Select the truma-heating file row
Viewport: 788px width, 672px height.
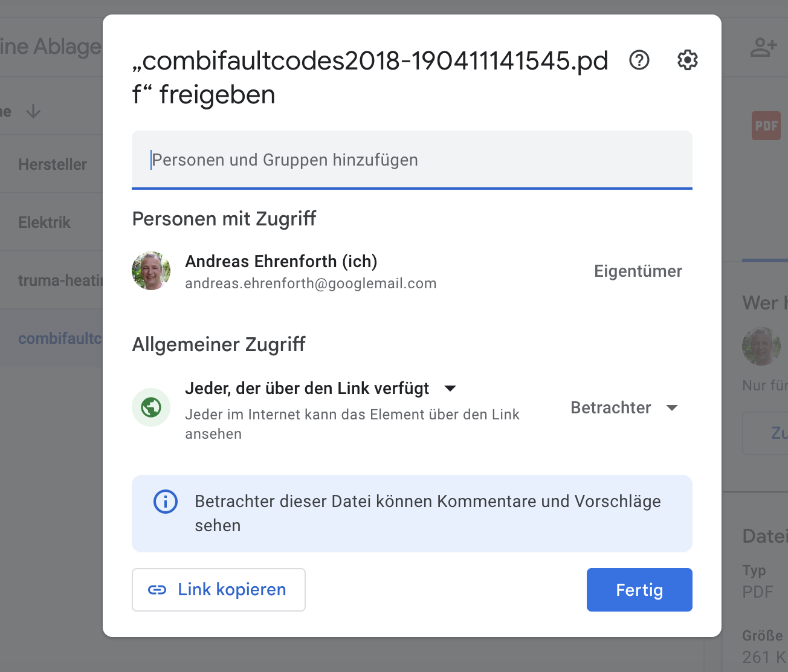point(51,280)
